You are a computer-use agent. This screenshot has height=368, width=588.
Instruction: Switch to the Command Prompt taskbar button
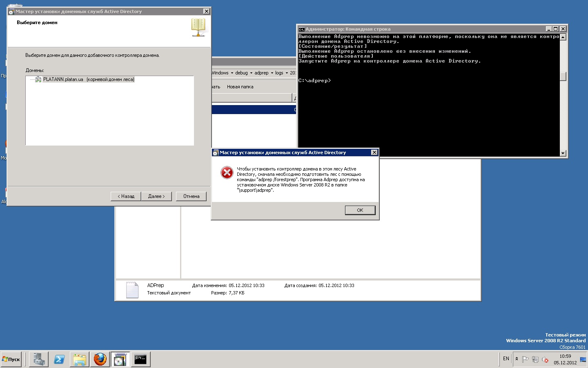140,359
